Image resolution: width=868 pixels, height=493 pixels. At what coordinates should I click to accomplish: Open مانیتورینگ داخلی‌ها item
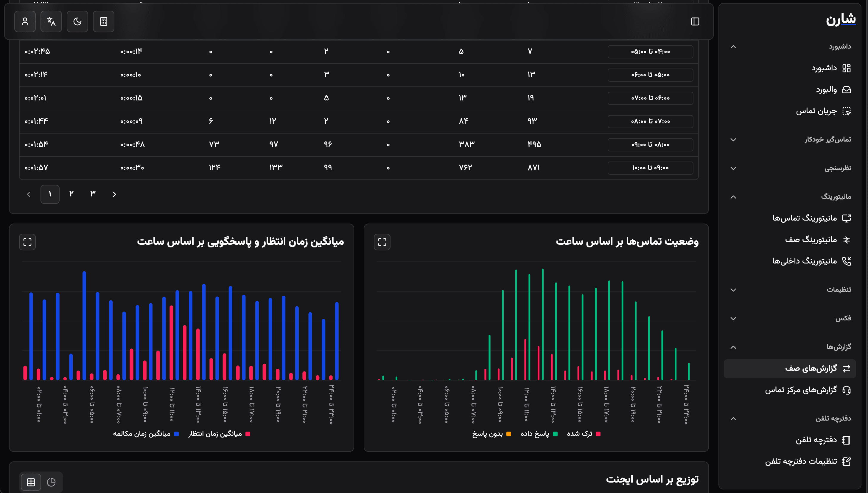tap(790, 261)
